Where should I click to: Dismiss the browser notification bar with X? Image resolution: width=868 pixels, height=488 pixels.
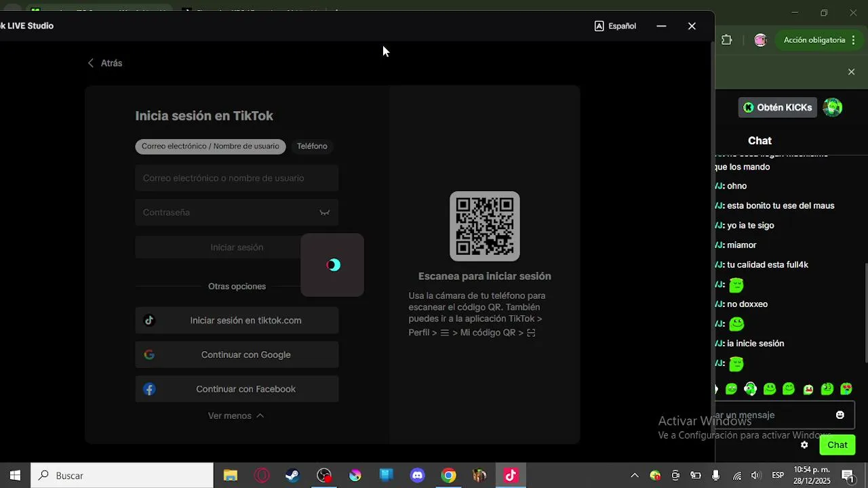(852, 72)
